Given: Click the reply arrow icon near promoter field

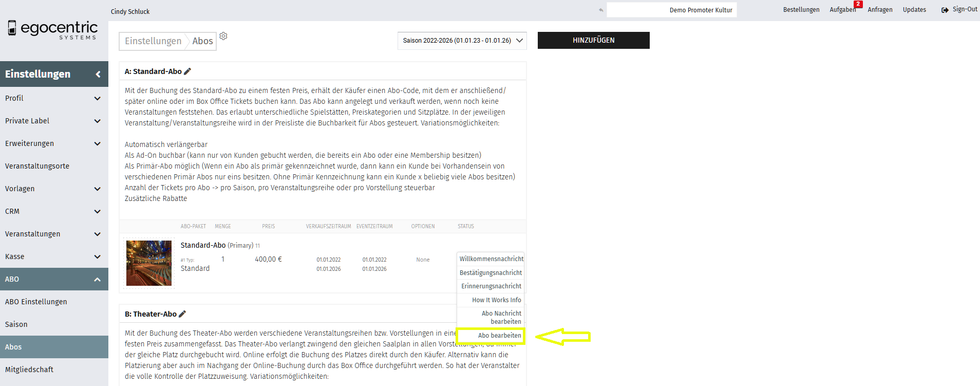Looking at the screenshot, I should pyautogui.click(x=600, y=10).
